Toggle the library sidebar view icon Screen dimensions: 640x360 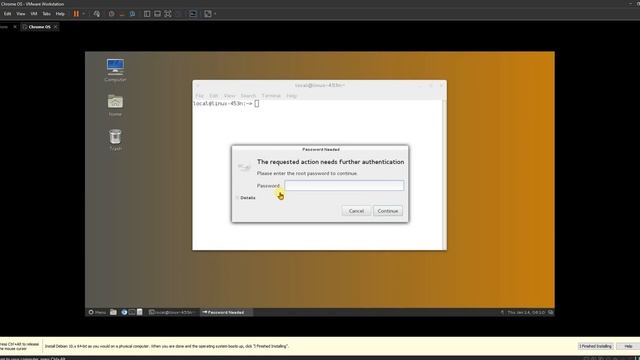pyautogui.click(x=147, y=14)
